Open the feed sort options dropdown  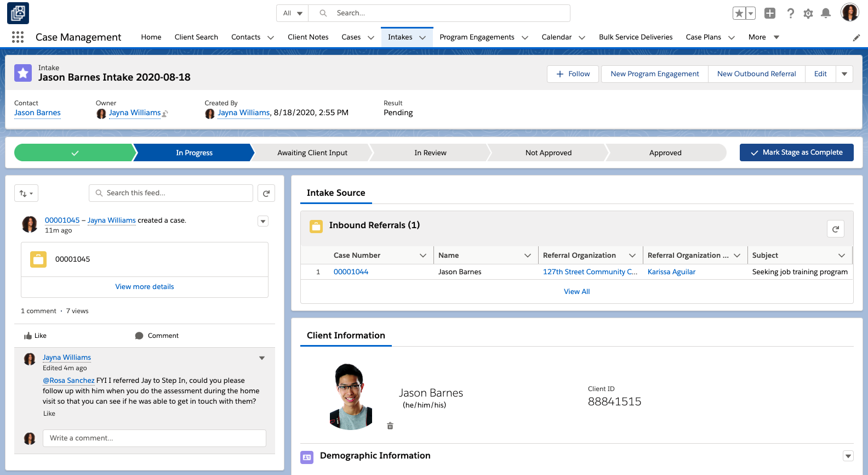click(x=26, y=193)
